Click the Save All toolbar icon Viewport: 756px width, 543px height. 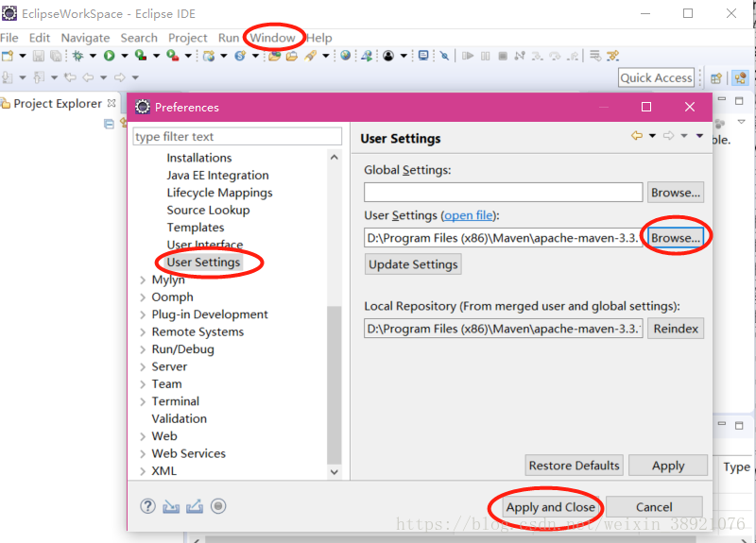point(56,56)
